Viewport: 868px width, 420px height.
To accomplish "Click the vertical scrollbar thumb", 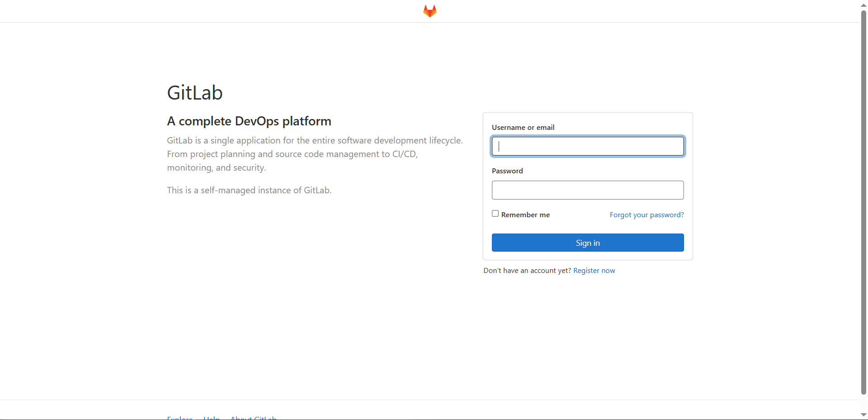I will (x=863, y=202).
